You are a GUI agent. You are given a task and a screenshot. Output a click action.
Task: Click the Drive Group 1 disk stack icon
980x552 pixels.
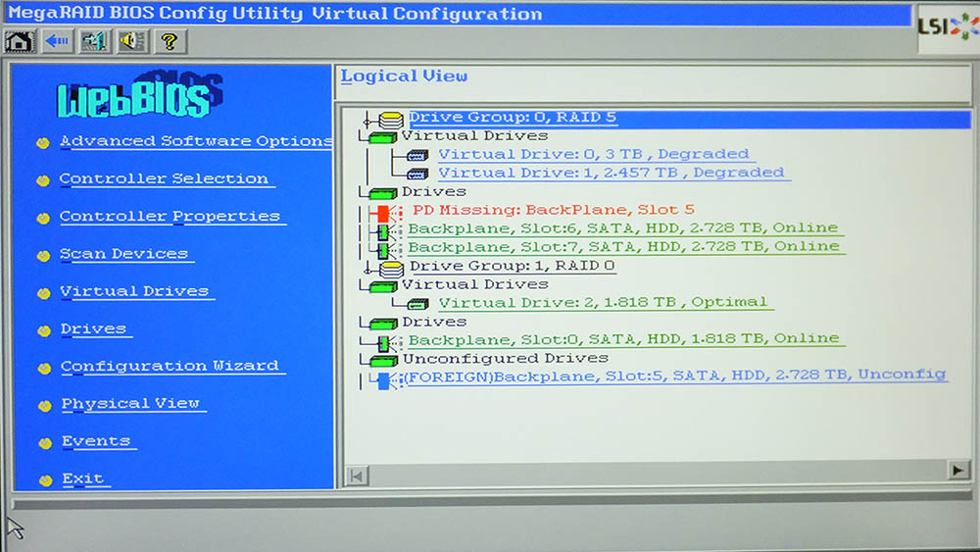(391, 269)
